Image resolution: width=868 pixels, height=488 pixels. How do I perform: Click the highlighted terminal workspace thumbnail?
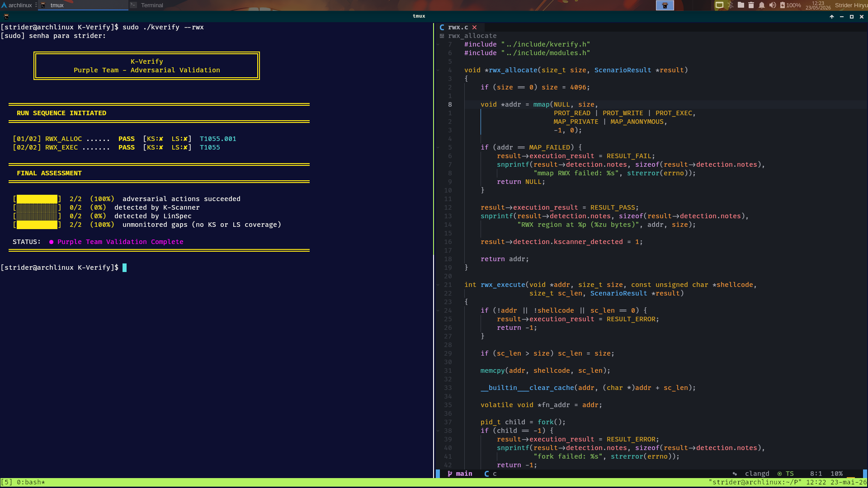coord(665,5)
